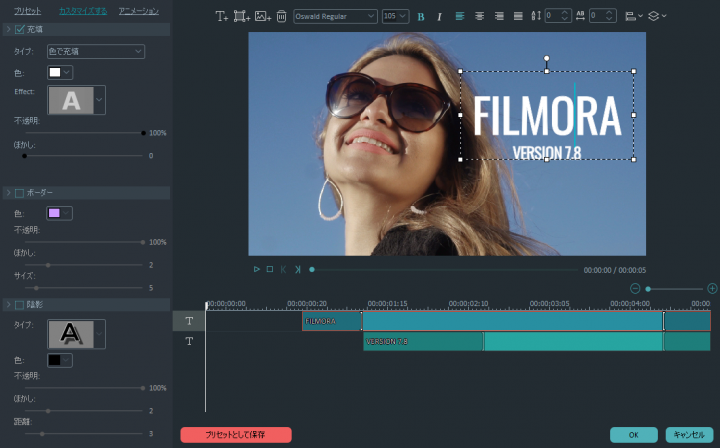Screen dimensions: 720x448
Task: Click the purple border color swatch
Action: point(54,213)
